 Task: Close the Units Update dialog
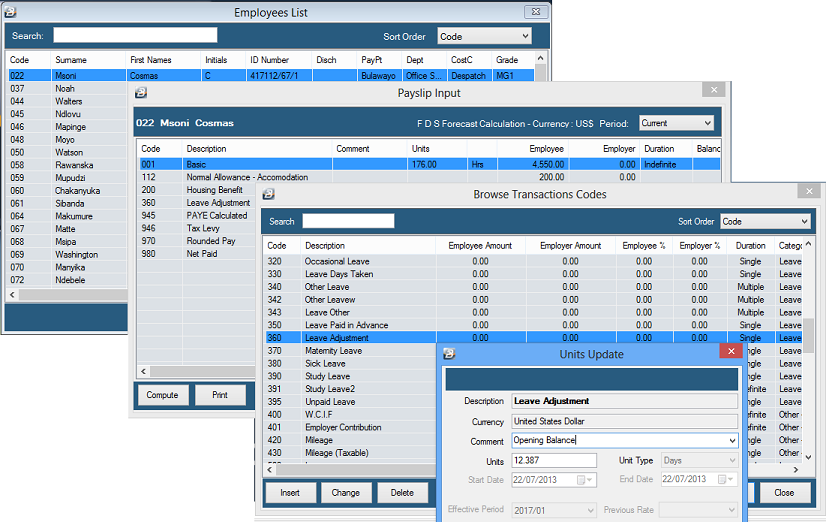coord(731,351)
